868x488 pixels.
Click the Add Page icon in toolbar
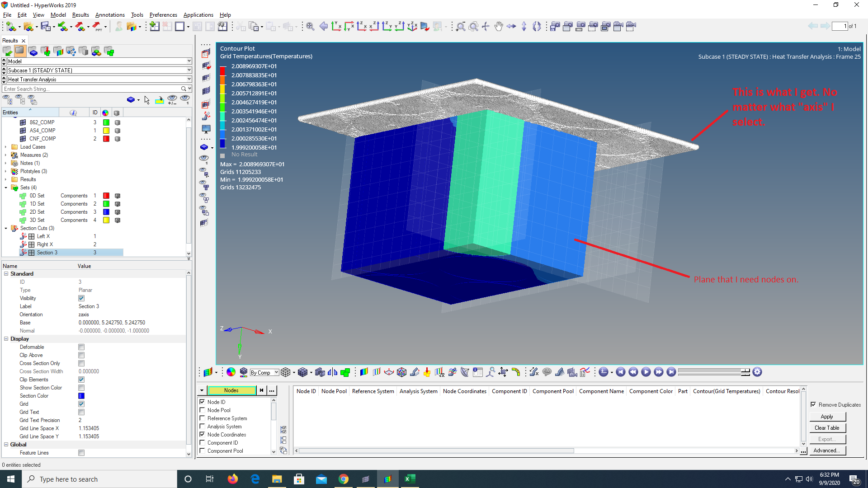pyautogui.click(x=154, y=27)
